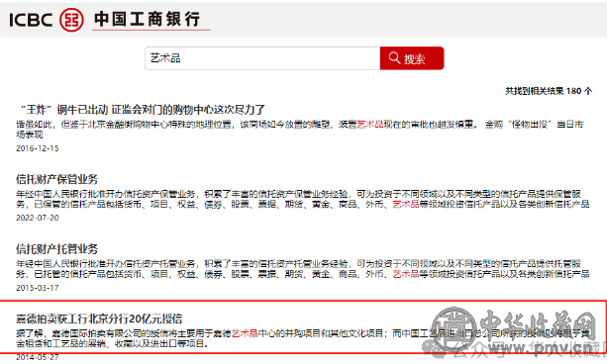Click the 信托财产托管业务 result's description snippet
Screen dimensions: 607x364
coord(303,268)
